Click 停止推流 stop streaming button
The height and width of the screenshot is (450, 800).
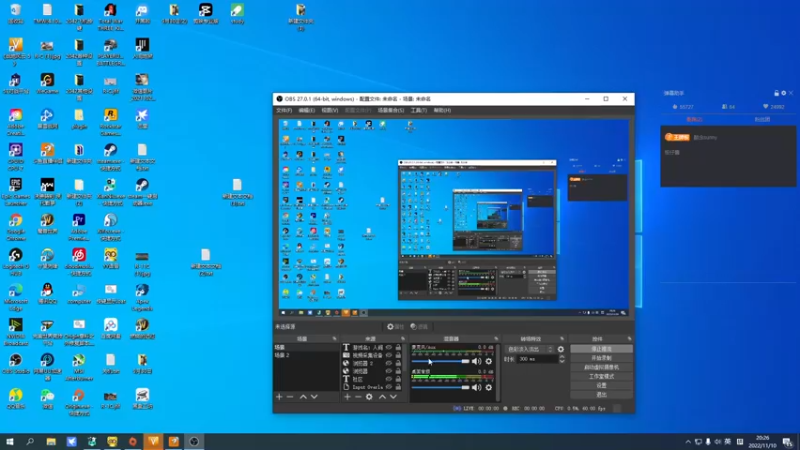pyautogui.click(x=602, y=349)
